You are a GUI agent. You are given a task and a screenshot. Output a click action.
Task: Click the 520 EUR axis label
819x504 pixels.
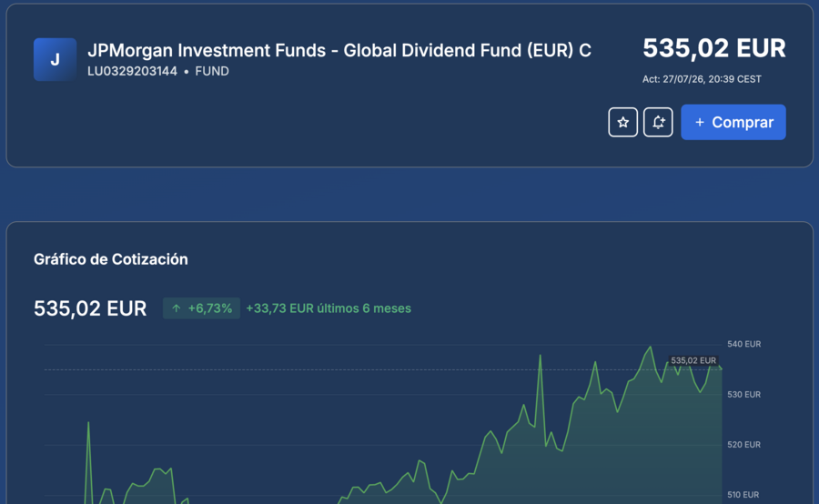click(x=743, y=445)
